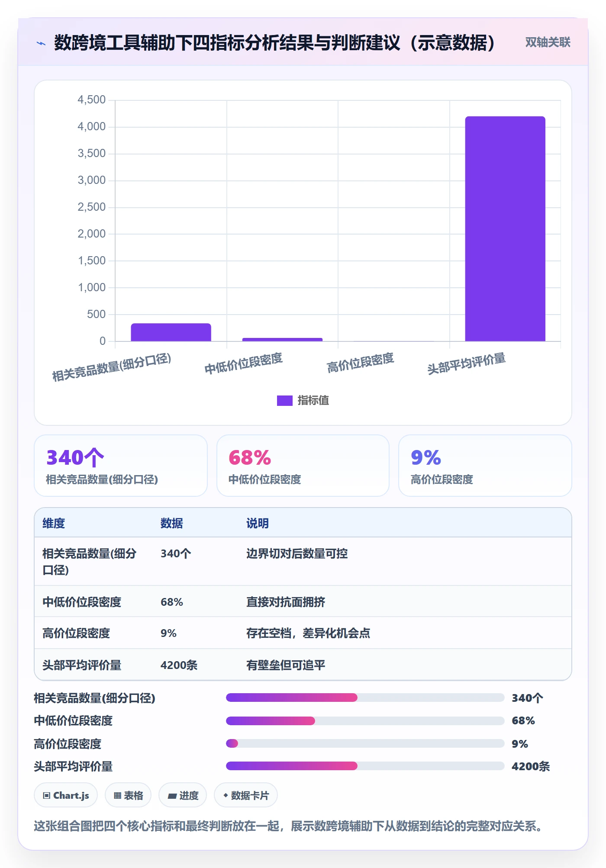Click the 边界切对后数量可控 table cell
Screen dimensions: 606x868
297,553
